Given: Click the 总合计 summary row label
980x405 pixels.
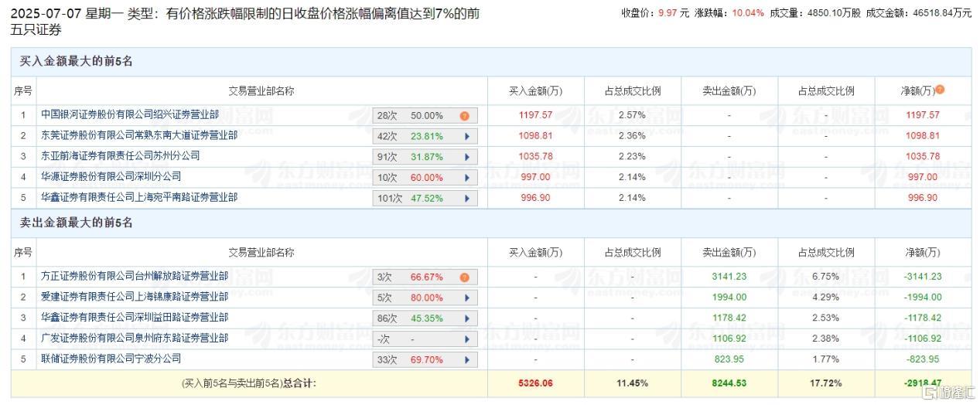Looking at the screenshot, I should click(x=248, y=383).
